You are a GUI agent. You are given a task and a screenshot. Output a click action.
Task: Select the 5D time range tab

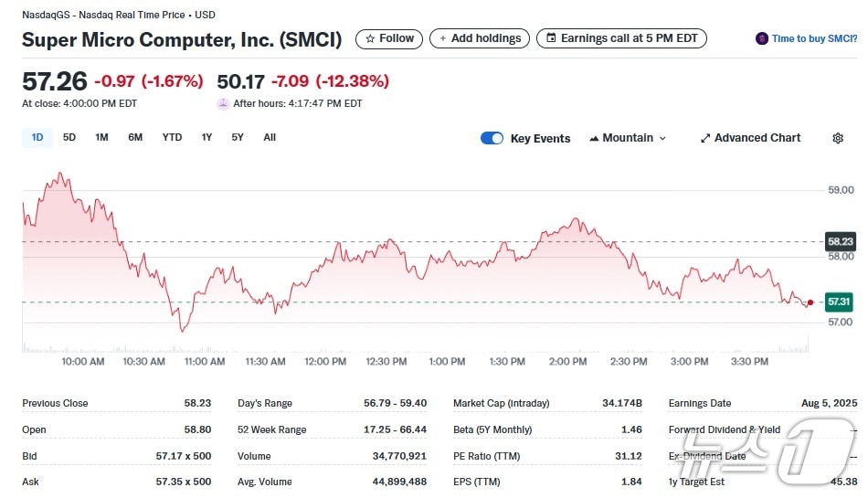point(69,137)
